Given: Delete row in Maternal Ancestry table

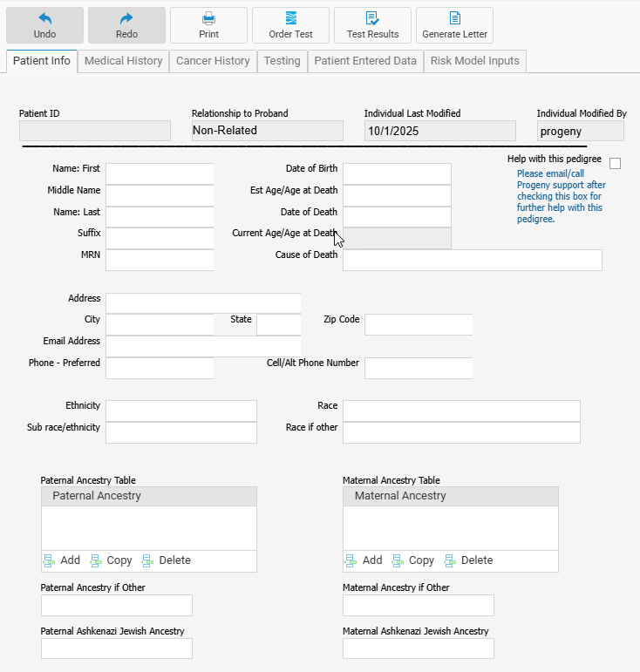Looking at the screenshot, I should tap(468, 560).
